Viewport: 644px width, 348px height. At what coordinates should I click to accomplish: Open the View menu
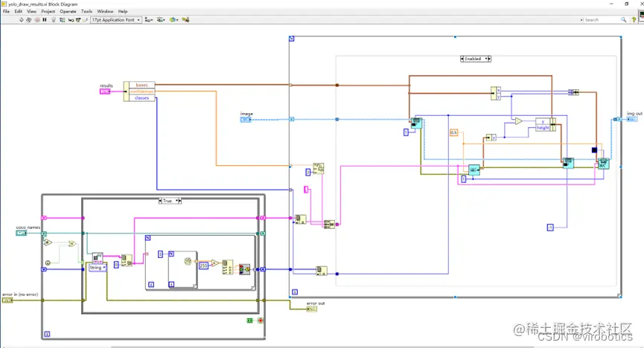(31, 11)
